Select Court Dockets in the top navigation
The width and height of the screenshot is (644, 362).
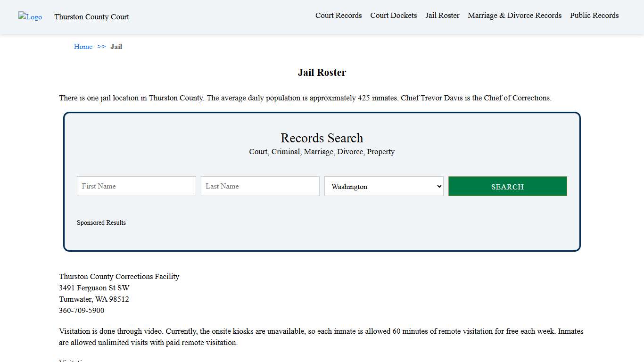point(393,15)
